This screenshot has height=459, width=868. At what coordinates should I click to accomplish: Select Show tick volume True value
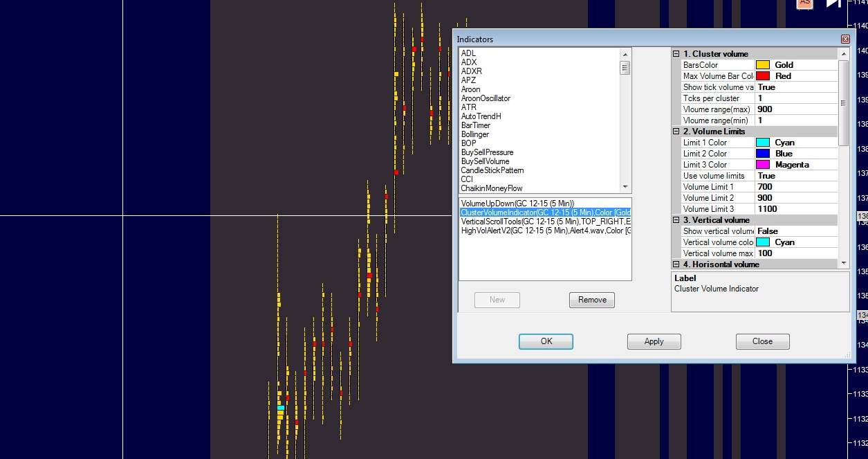coord(796,87)
